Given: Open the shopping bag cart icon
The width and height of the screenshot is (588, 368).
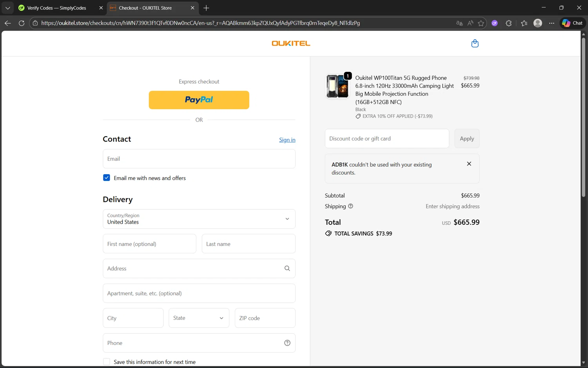Looking at the screenshot, I should pyautogui.click(x=475, y=44).
